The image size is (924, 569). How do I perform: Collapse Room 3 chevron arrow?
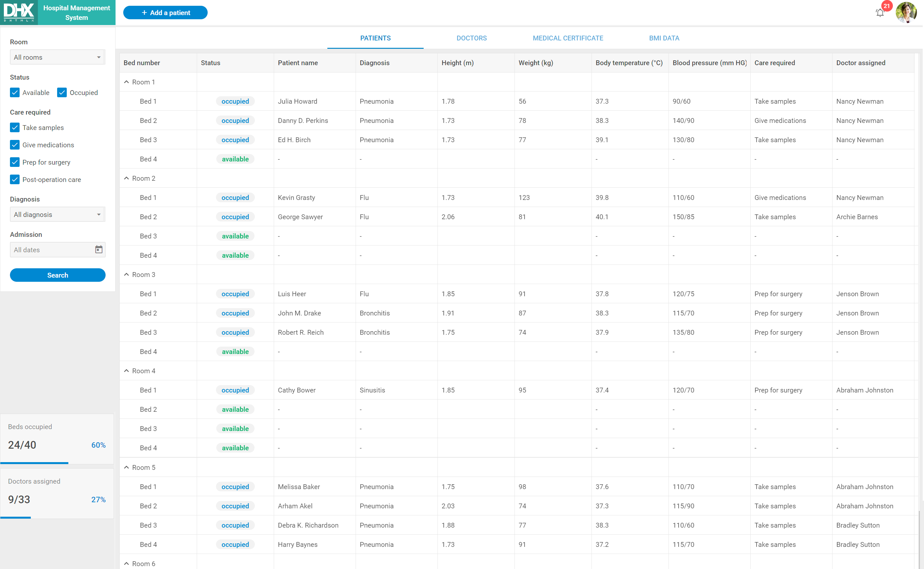click(126, 275)
